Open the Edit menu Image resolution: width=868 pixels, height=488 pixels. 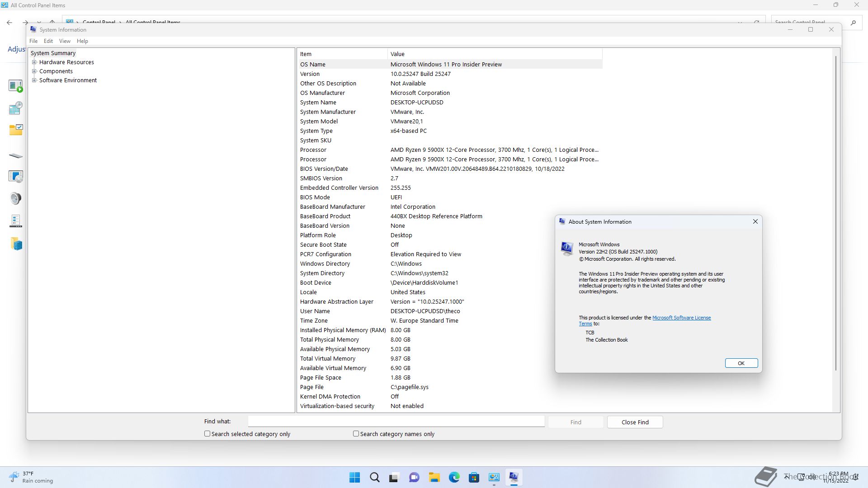(48, 41)
